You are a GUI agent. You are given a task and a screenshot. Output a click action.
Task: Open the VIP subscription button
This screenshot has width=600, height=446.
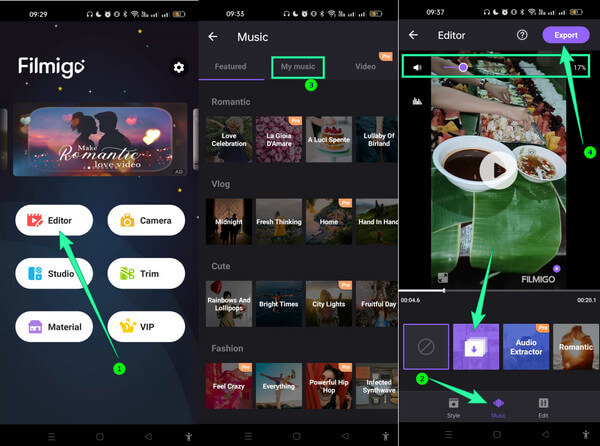146,327
